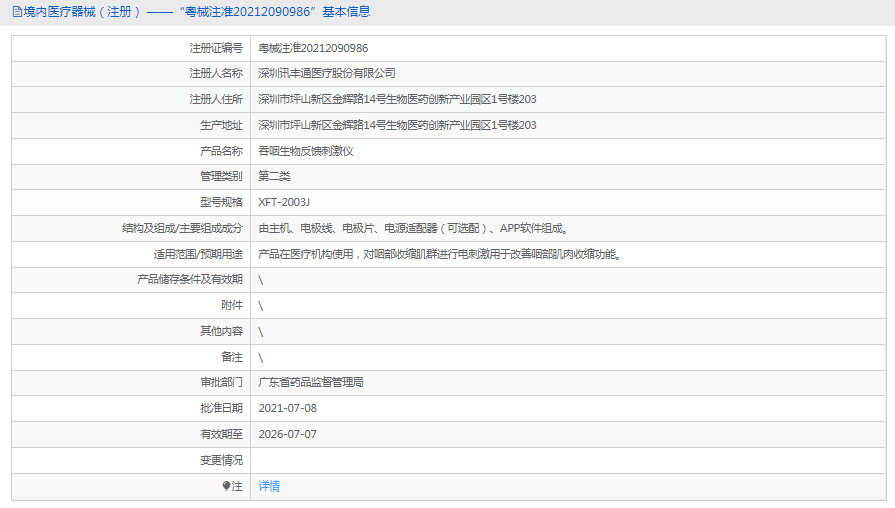This screenshot has width=895, height=508.
Task: Click the backslash value in 附件 row
Action: (261, 307)
